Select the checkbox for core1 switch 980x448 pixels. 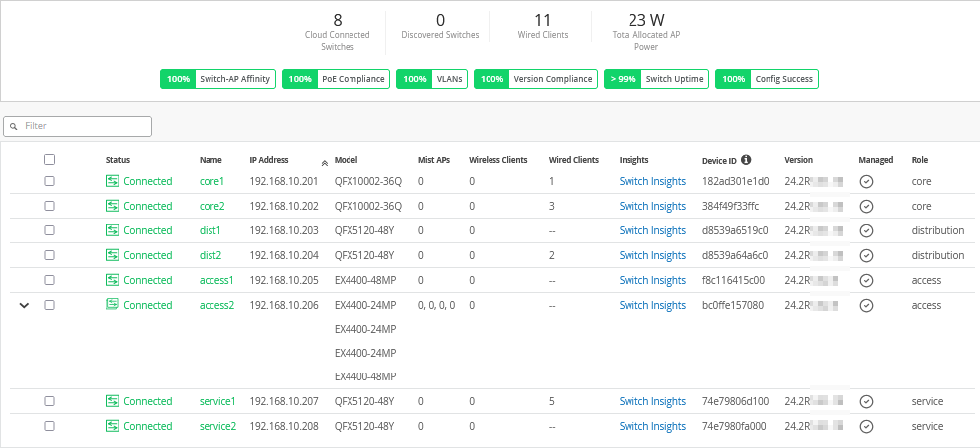coord(50,181)
